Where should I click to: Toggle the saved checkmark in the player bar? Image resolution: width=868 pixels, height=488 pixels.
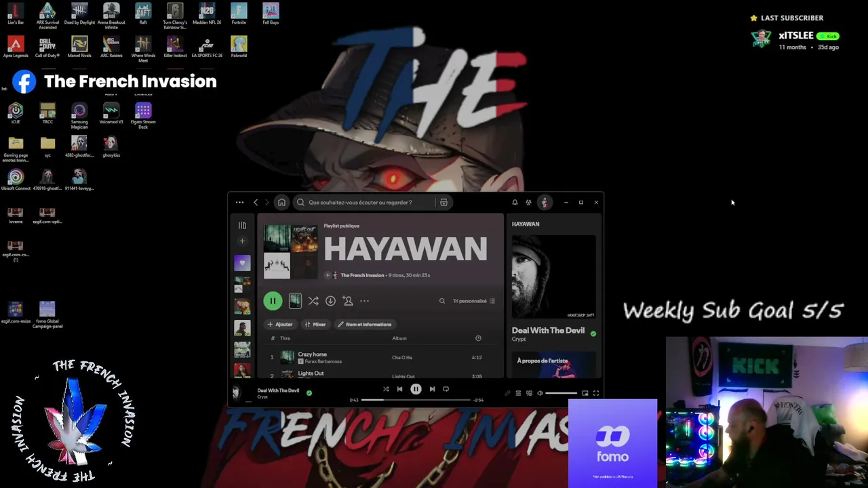[309, 392]
